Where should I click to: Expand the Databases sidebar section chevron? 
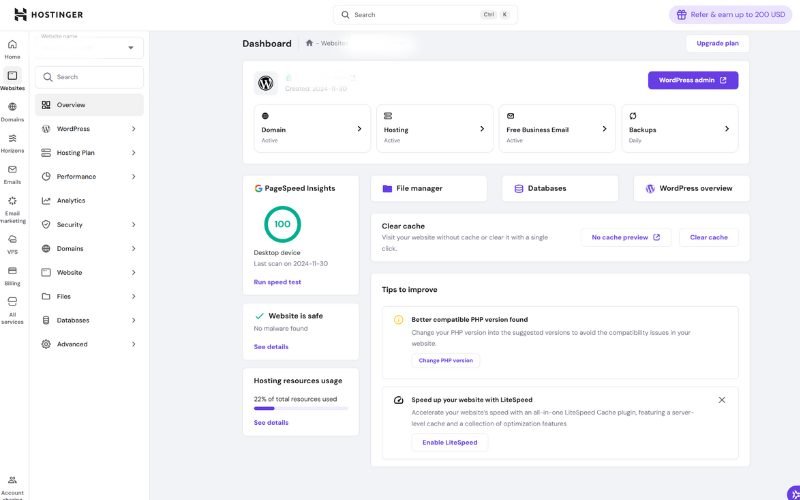pyautogui.click(x=133, y=320)
